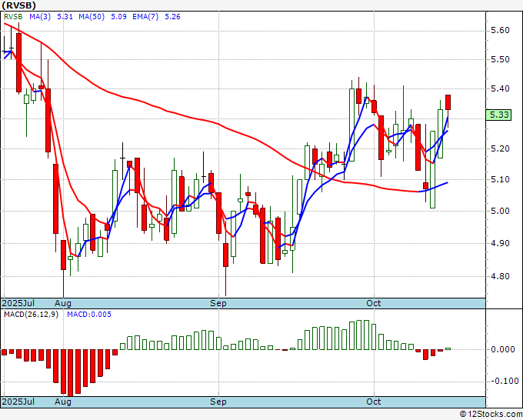Click the 5.10 price axis label
The width and height of the screenshot is (523, 420).
click(500, 179)
